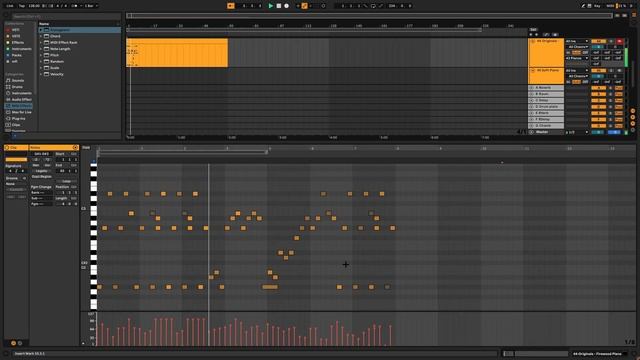The height and width of the screenshot is (360, 640).
Task: Expand the Arpeggiator folder in browser
Action: tap(41, 30)
